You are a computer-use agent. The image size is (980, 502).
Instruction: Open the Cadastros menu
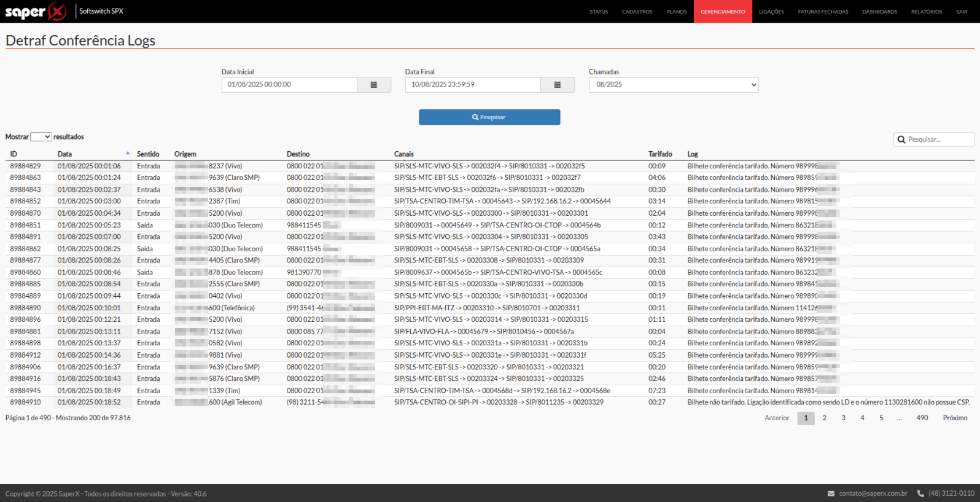click(637, 12)
